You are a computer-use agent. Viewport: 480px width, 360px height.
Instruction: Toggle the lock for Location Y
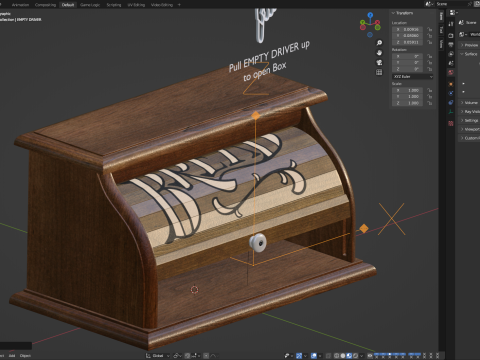pyautogui.click(x=430, y=36)
